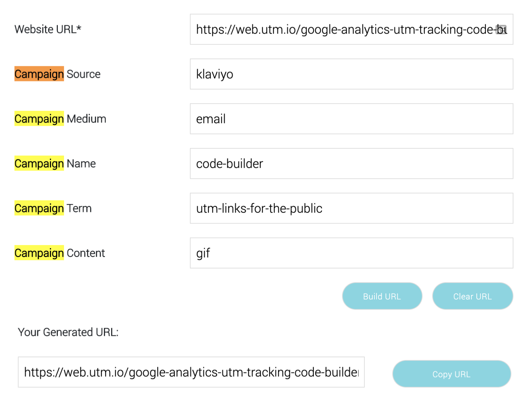Viewport: 532px width, 402px height.
Task: Click the Campaign Content highlighted label
Action: coord(39,253)
